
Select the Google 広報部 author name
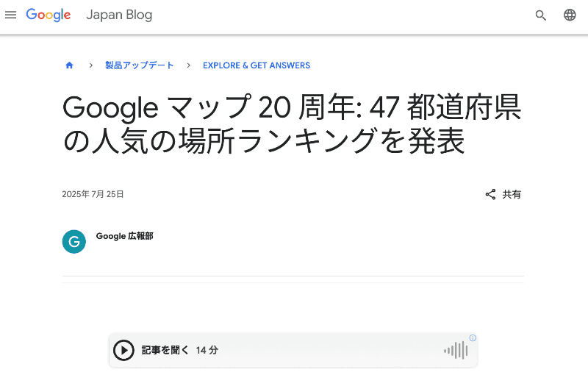tap(125, 236)
